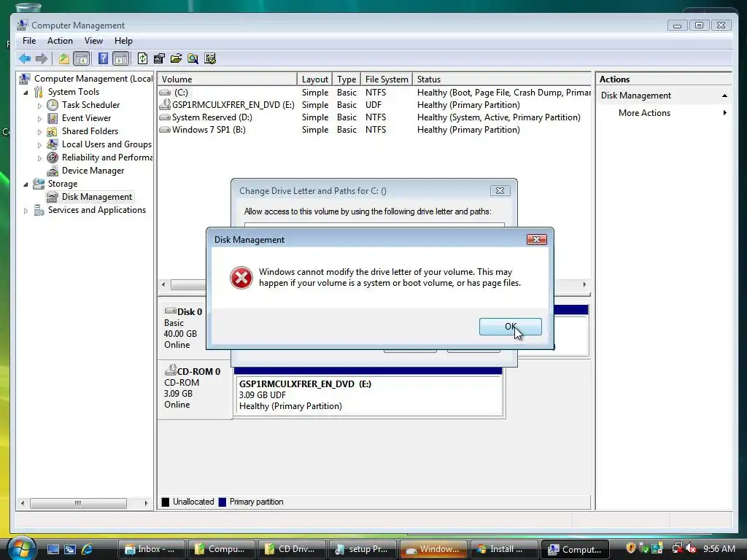
Task: Click the muted volume tray icon
Action: [x=690, y=548]
